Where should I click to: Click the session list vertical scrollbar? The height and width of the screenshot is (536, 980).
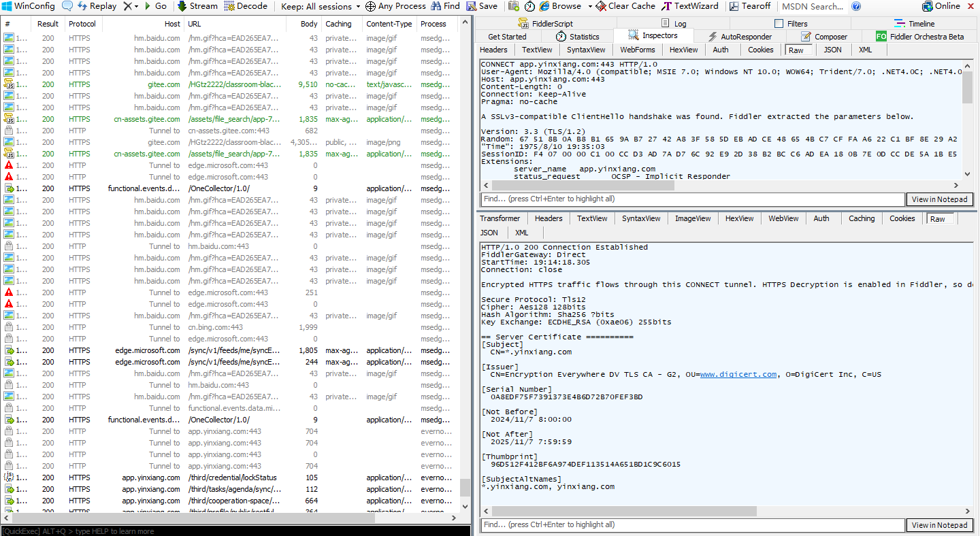[x=465, y=488]
